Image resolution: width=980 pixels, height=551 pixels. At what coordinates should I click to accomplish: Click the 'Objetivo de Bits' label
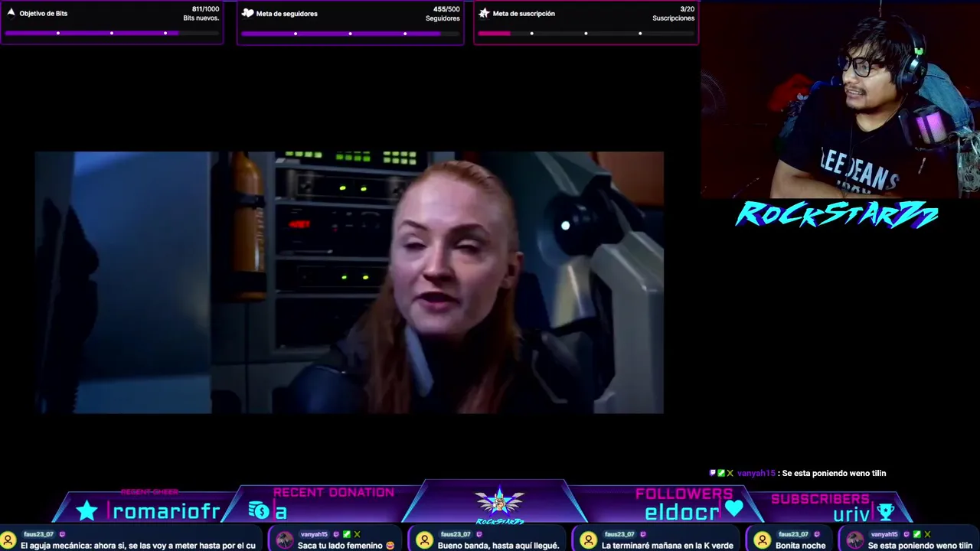click(44, 14)
